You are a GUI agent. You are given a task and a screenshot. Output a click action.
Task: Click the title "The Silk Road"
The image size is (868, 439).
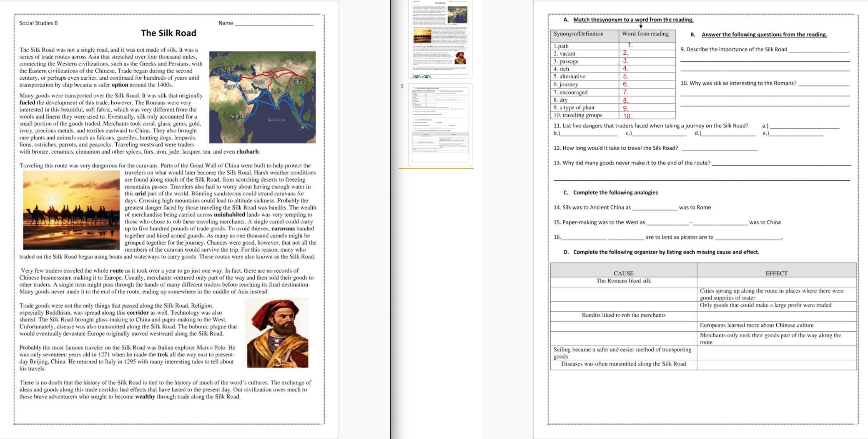pyautogui.click(x=168, y=33)
